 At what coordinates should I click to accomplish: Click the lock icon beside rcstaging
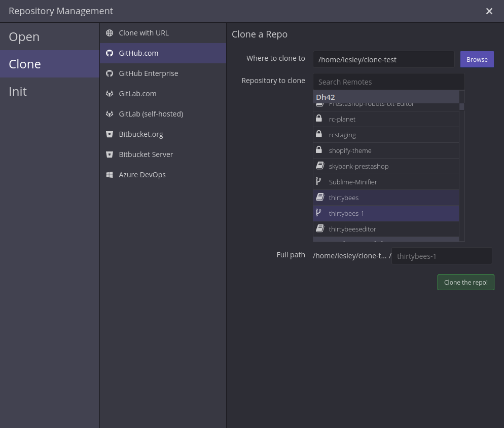click(319, 134)
